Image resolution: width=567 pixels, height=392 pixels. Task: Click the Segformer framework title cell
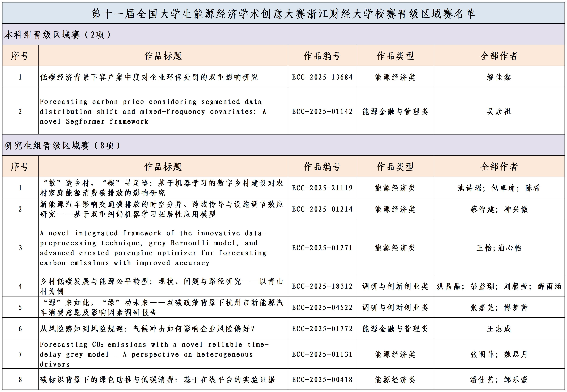tap(153, 112)
